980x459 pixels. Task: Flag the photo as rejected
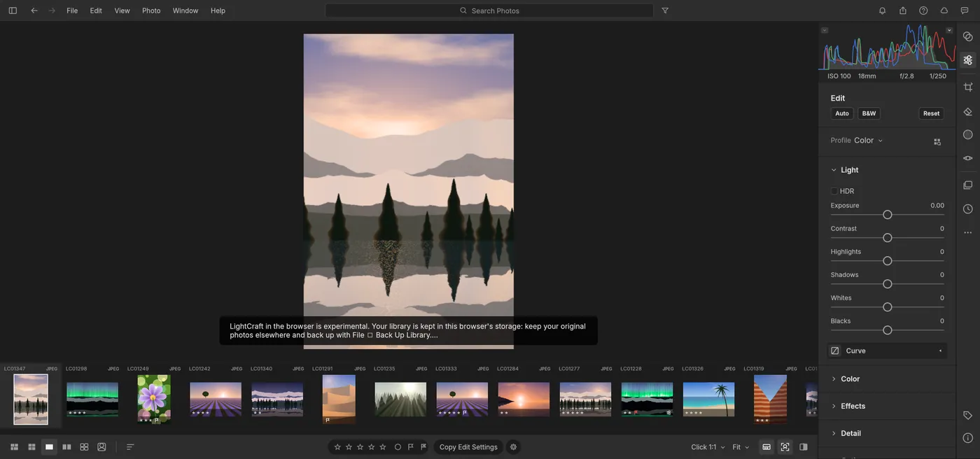pos(423,447)
